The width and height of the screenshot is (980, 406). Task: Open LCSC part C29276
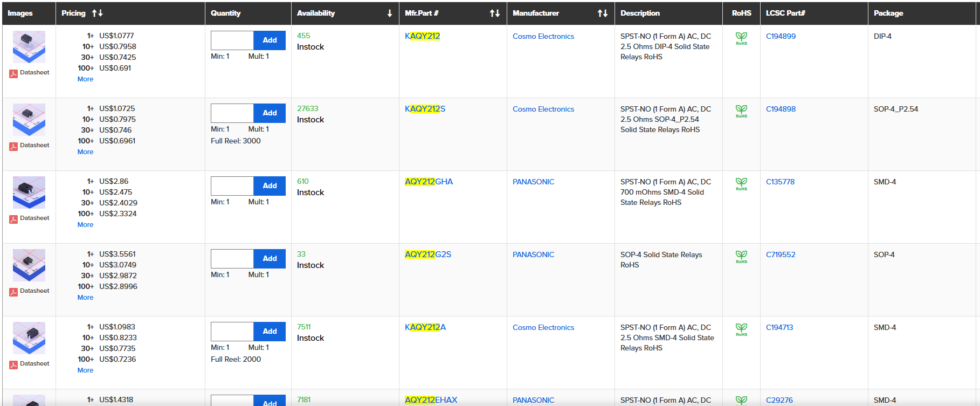(x=779, y=400)
